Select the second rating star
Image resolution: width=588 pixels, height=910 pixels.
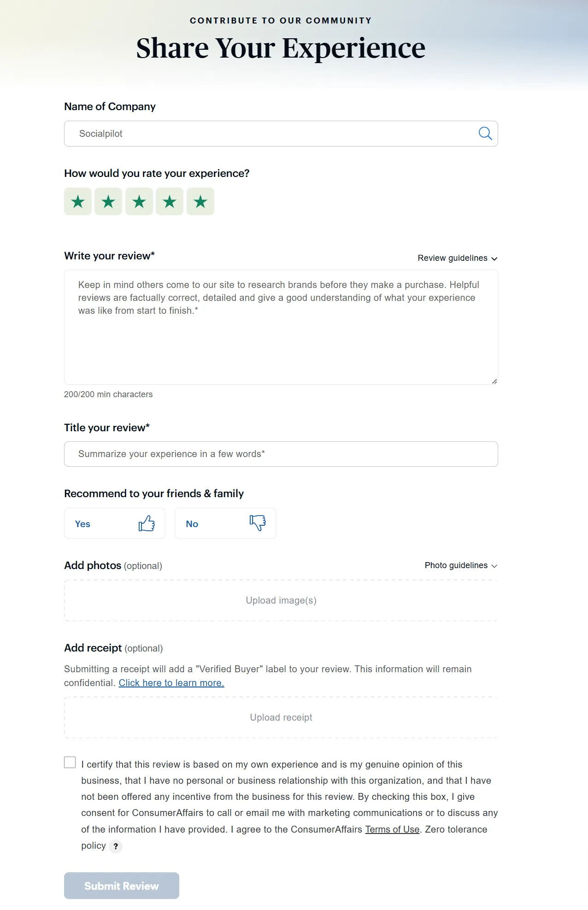[x=109, y=201]
